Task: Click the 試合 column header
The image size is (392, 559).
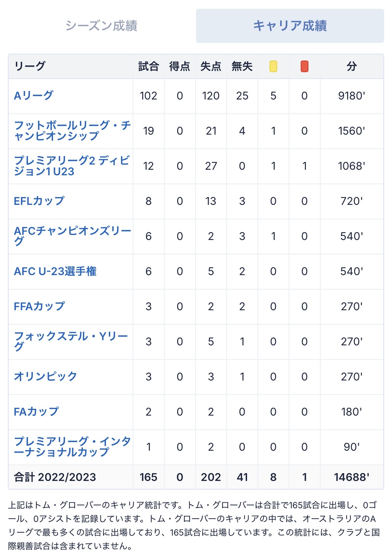Action: coord(149,66)
